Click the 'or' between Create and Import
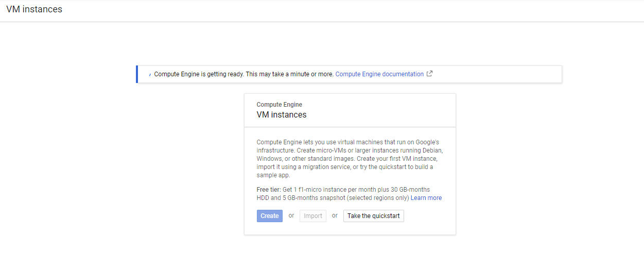The width and height of the screenshot is (644, 267). tap(291, 215)
